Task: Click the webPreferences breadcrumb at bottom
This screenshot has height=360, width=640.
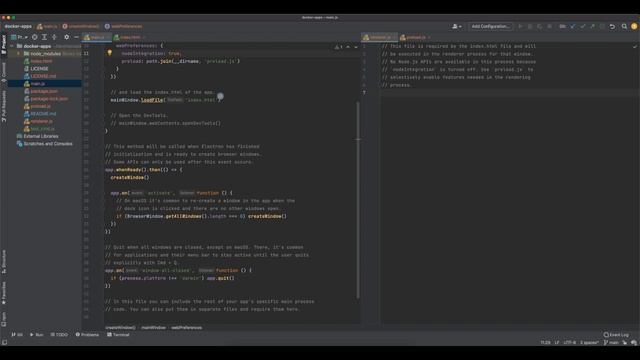Action: tap(187, 327)
